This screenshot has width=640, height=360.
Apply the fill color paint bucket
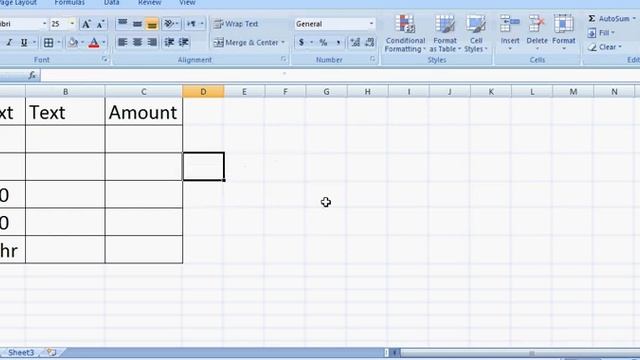(x=73, y=42)
